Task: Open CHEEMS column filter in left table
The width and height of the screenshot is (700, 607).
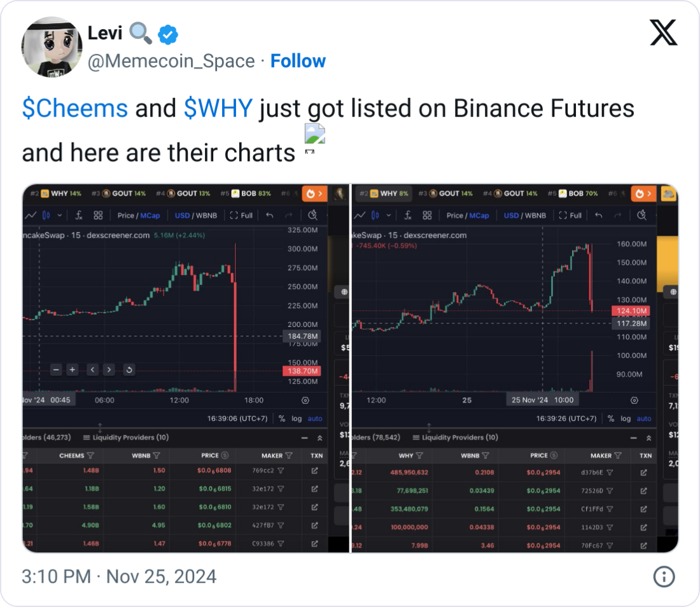Action: point(90,456)
